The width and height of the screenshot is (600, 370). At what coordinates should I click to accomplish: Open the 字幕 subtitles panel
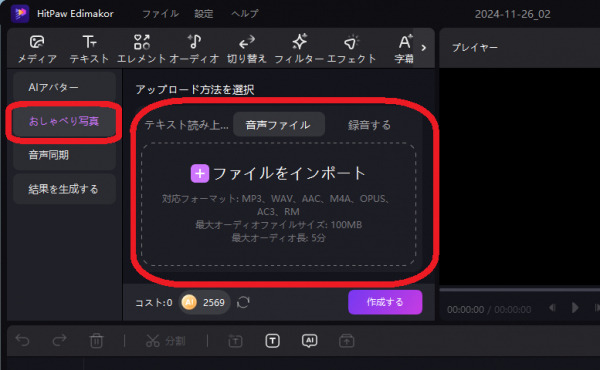(x=404, y=49)
